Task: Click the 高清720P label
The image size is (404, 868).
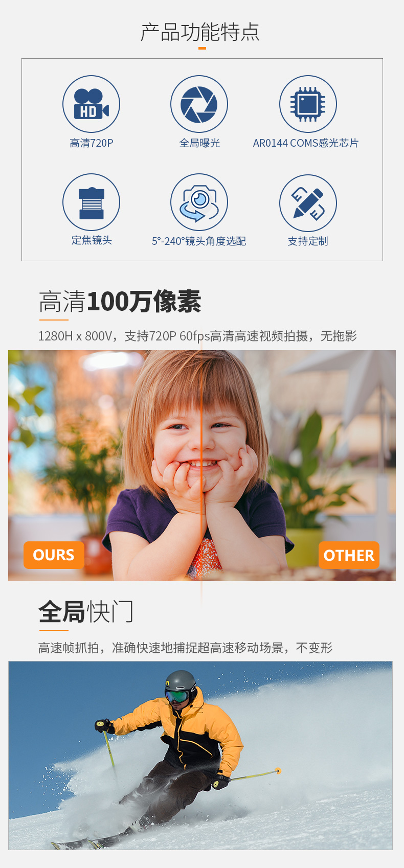Action: (x=92, y=143)
